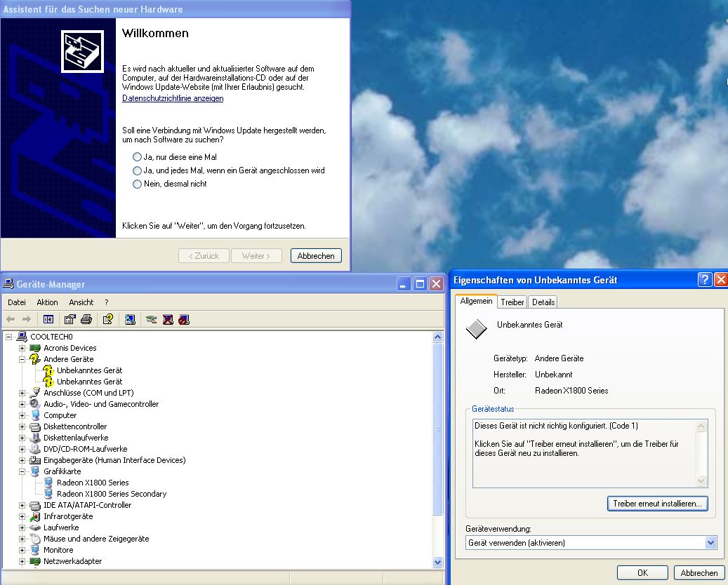Open Properties via the Geräte-Manager toolbar icon
The height and width of the screenshot is (585, 728).
pyautogui.click(x=70, y=319)
